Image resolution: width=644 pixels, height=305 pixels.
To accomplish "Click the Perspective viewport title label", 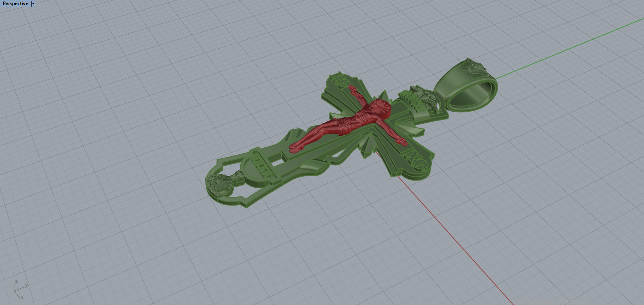I will click(15, 4).
